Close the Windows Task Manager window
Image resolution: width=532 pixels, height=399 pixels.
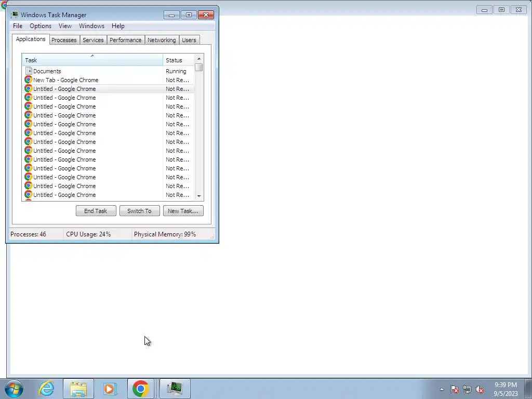point(206,15)
